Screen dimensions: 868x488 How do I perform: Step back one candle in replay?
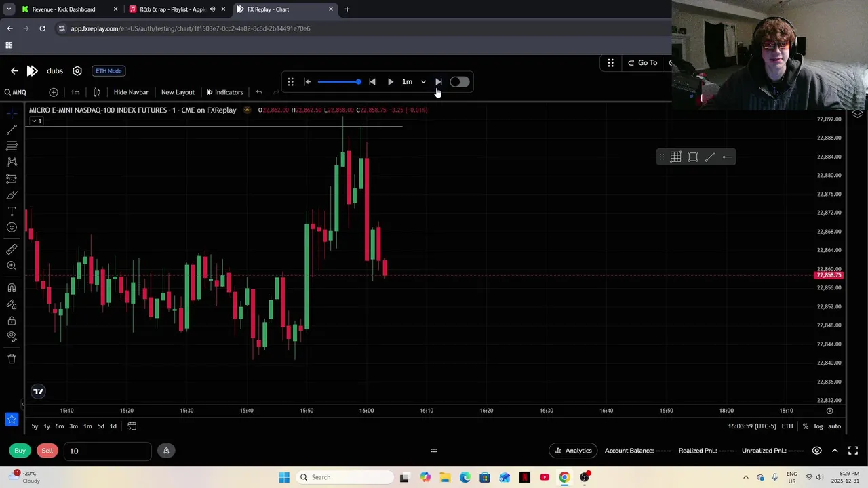[372, 82]
